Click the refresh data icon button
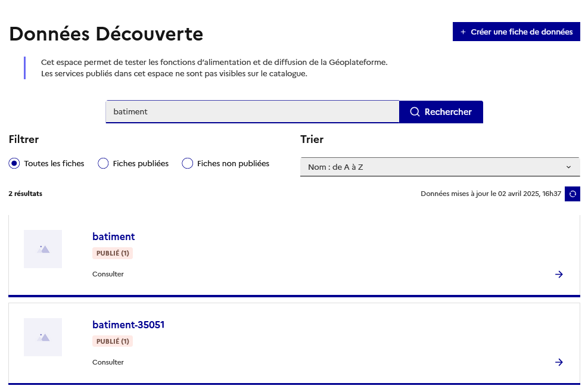The width and height of the screenshot is (588, 392). (572, 194)
